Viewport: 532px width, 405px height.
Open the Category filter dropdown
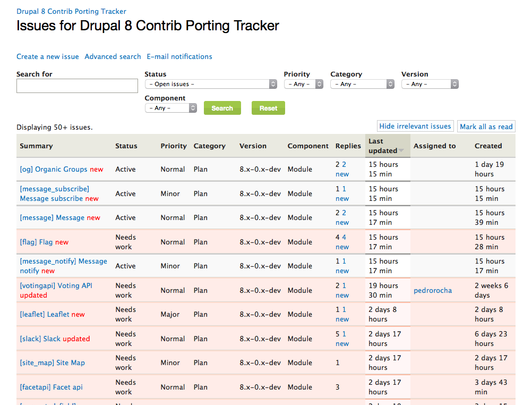click(x=362, y=84)
